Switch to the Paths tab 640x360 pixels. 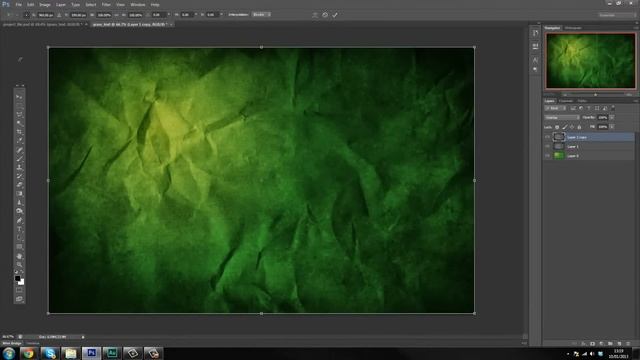tap(582, 101)
